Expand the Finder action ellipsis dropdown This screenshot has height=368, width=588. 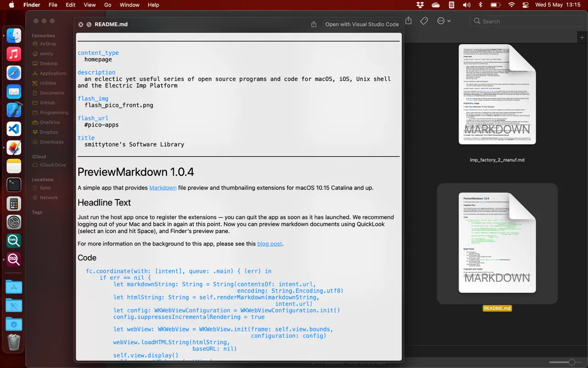click(x=444, y=21)
